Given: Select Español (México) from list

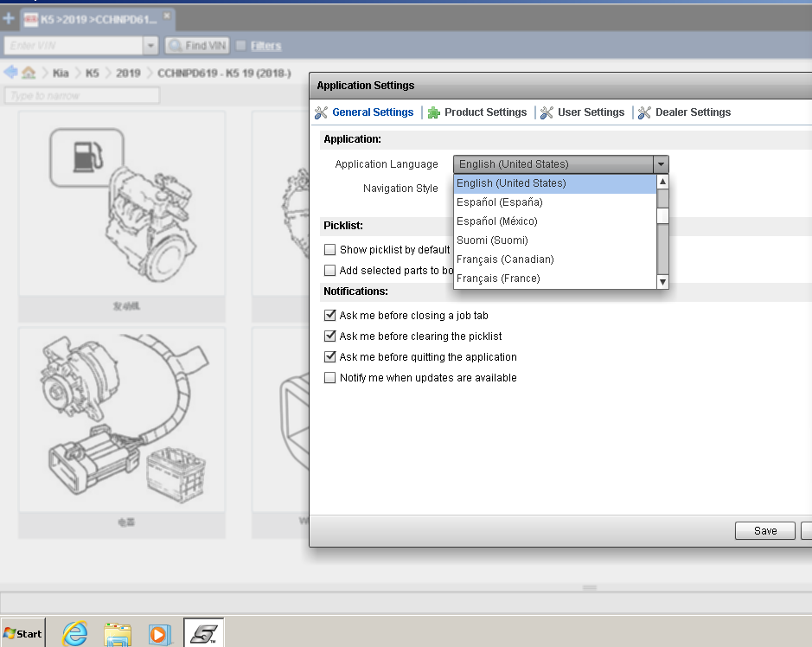Looking at the screenshot, I should coord(554,221).
